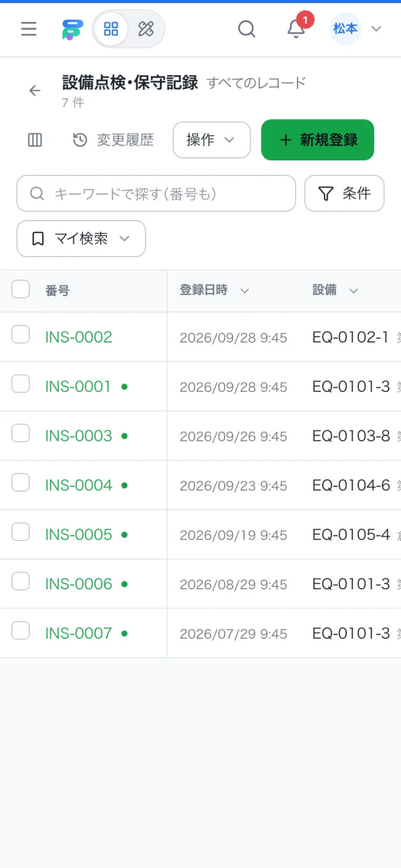Tick the select-all checkbox in header

(x=21, y=289)
